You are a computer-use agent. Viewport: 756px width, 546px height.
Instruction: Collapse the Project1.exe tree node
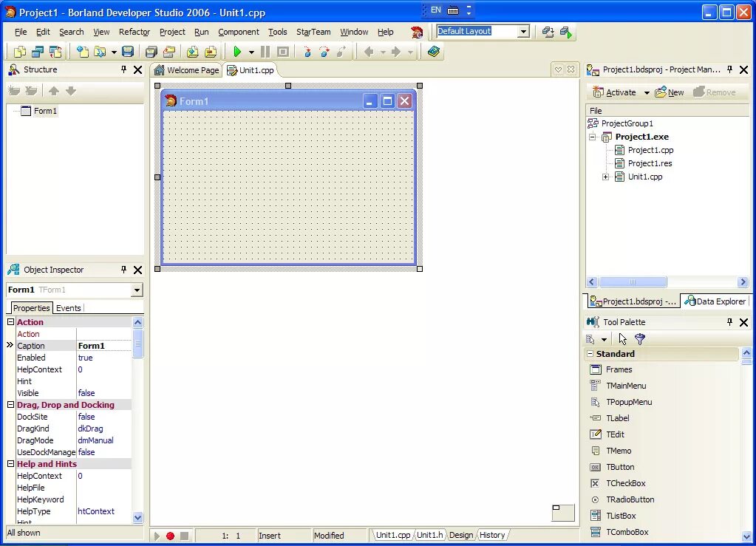tap(593, 137)
